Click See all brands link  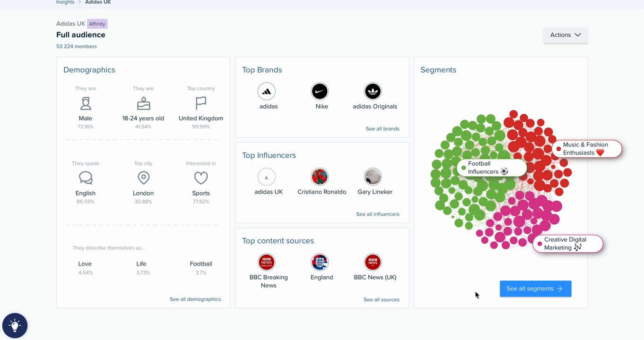click(x=383, y=128)
